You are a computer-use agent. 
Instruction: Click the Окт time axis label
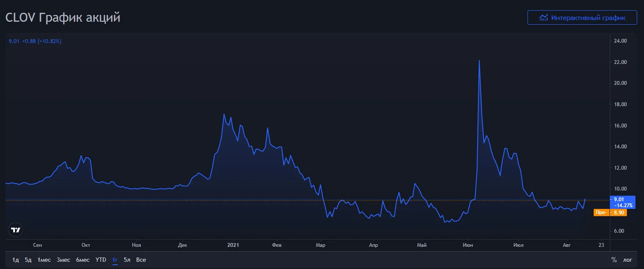pos(86,245)
